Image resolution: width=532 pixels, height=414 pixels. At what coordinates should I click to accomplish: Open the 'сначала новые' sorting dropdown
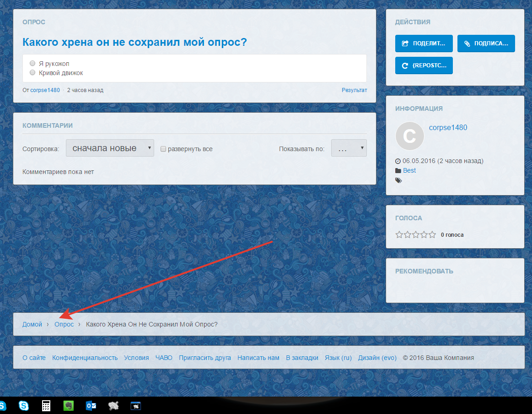110,148
